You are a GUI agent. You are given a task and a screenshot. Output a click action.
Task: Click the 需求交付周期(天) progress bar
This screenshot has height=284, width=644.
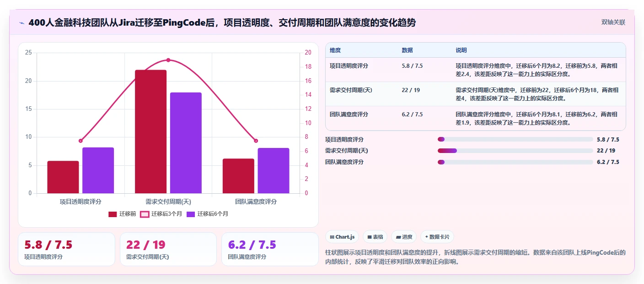[x=515, y=151]
